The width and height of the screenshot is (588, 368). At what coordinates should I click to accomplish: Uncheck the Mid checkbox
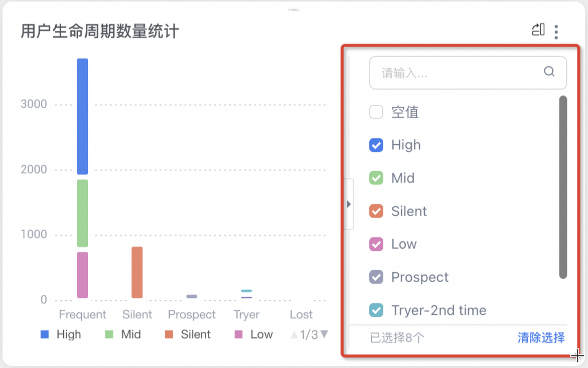coord(376,178)
